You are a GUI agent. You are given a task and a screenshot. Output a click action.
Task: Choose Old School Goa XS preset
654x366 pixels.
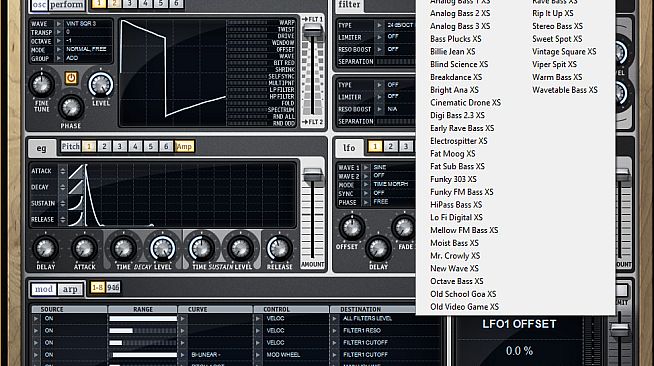tap(463, 294)
